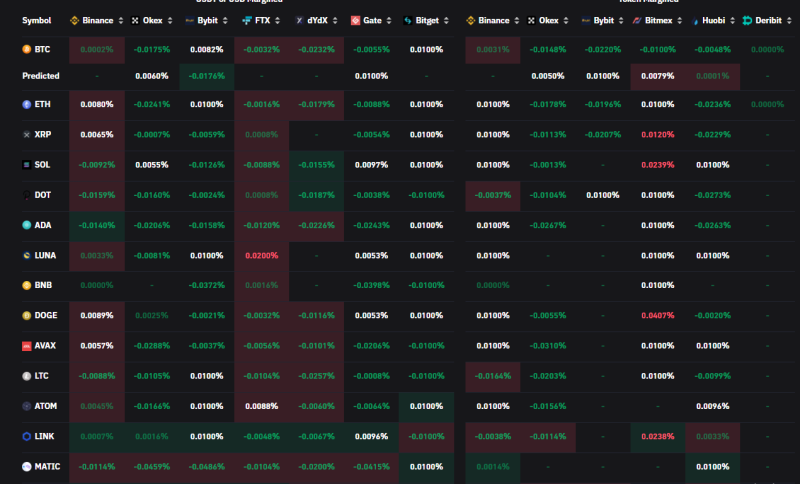Viewport: 800px width, 484px height.
Task: Click red 0.0120% XRP Bitmex rate
Action: (x=658, y=135)
